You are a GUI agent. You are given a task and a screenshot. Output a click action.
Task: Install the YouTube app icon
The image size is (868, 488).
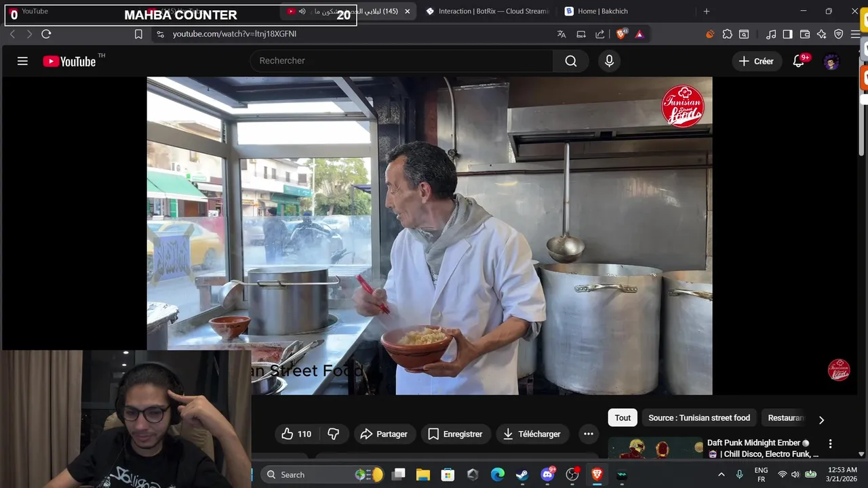[x=581, y=34]
